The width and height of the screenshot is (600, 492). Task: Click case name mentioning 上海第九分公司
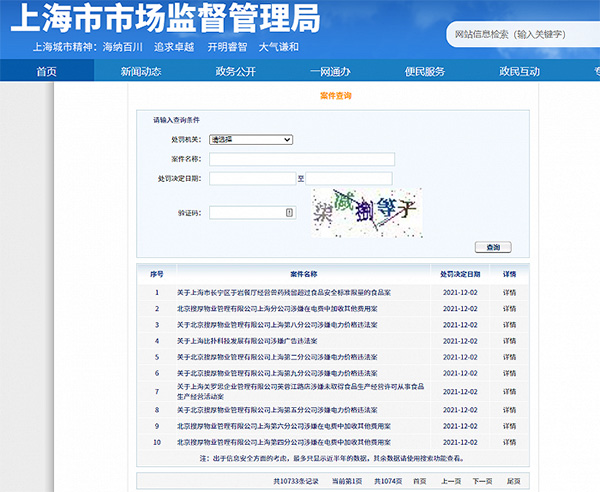click(277, 373)
